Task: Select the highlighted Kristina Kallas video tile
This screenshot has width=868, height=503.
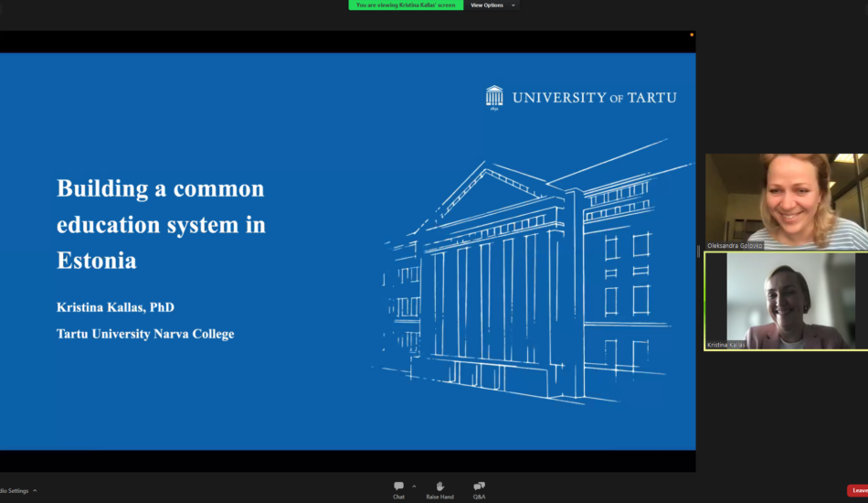Action: pos(786,300)
